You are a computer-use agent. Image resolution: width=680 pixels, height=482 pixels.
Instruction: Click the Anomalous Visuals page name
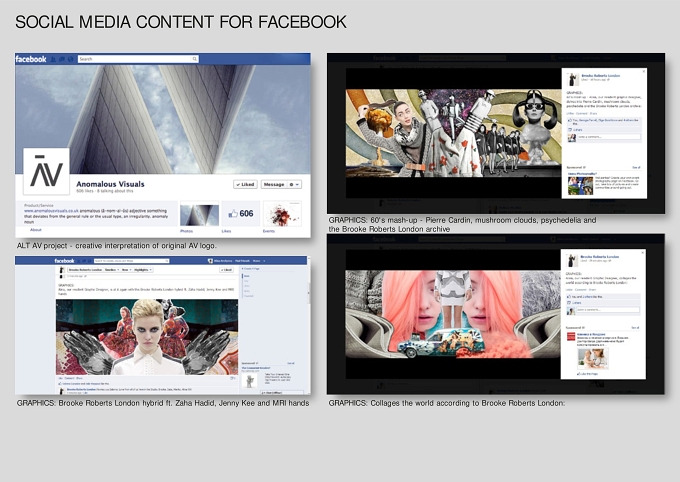[x=110, y=184]
